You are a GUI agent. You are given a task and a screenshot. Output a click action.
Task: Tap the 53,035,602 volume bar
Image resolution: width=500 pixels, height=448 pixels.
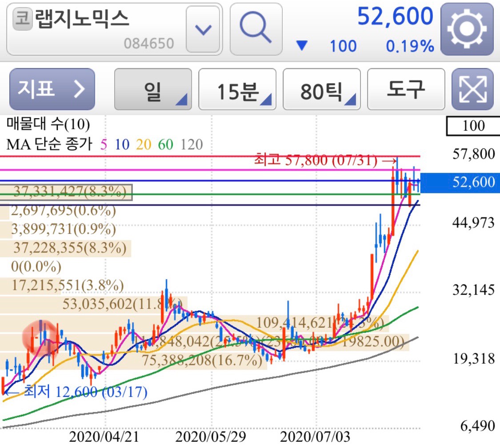tap(94, 304)
